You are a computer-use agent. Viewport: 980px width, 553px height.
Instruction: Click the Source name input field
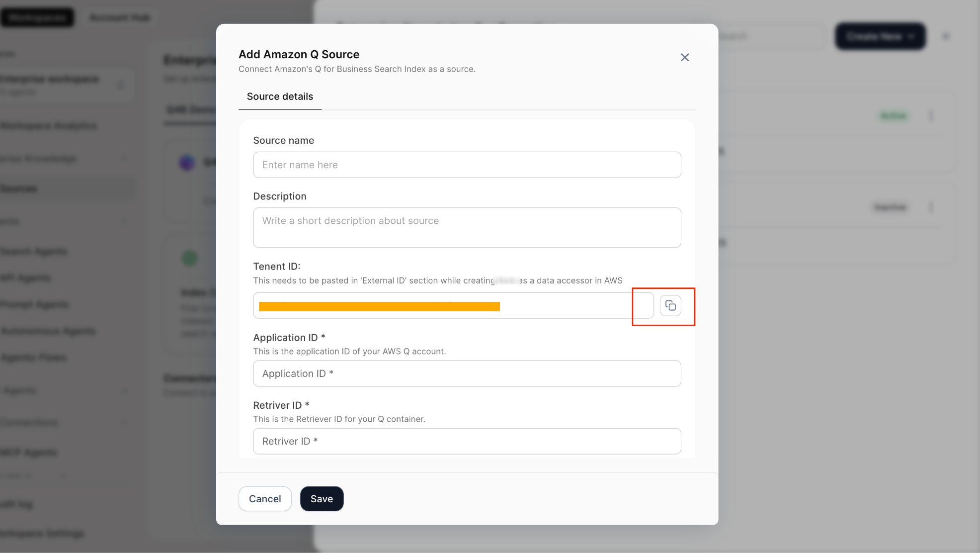click(467, 165)
